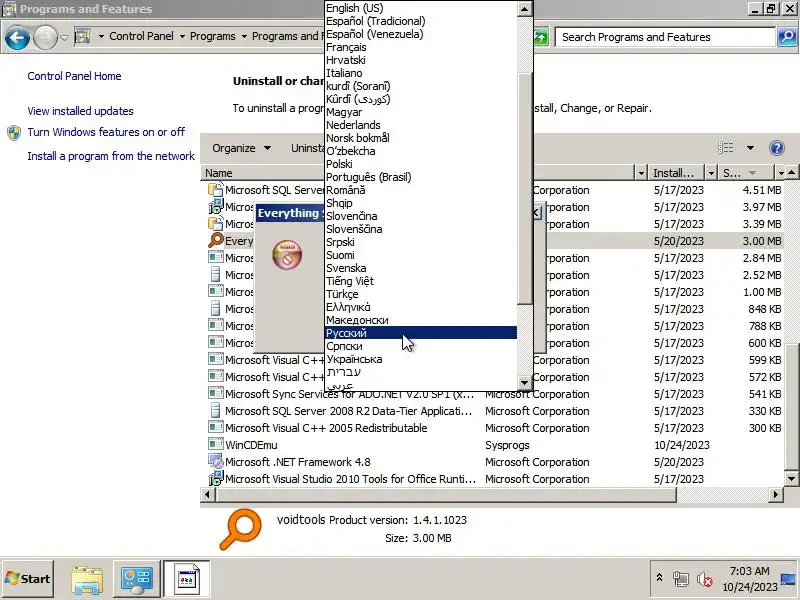Select Русский in the language list

(421, 333)
